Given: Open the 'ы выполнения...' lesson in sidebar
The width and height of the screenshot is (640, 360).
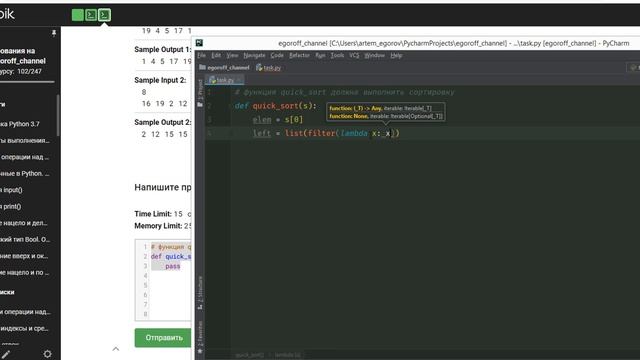Looking at the screenshot, I should point(25,140).
